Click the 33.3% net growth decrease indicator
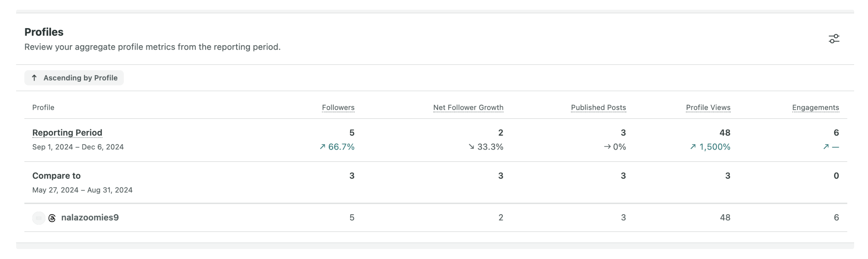Viewport: 868px width, 259px height. [486, 147]
